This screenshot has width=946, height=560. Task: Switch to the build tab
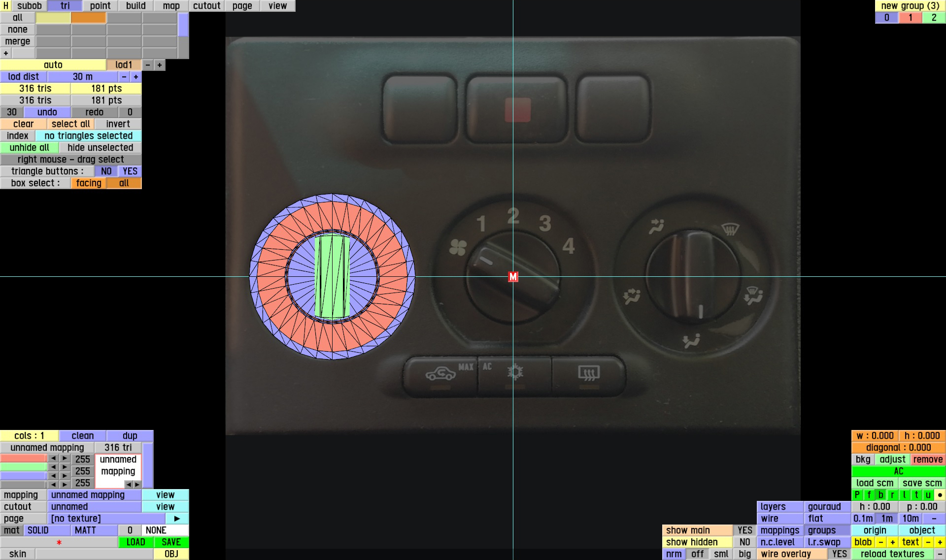(135, 6)
